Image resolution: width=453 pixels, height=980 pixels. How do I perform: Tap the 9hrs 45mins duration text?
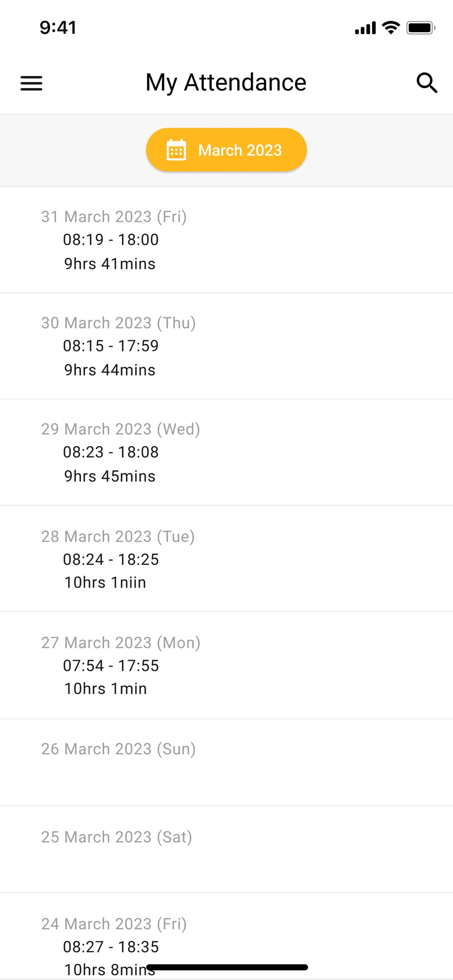point(110,476)
